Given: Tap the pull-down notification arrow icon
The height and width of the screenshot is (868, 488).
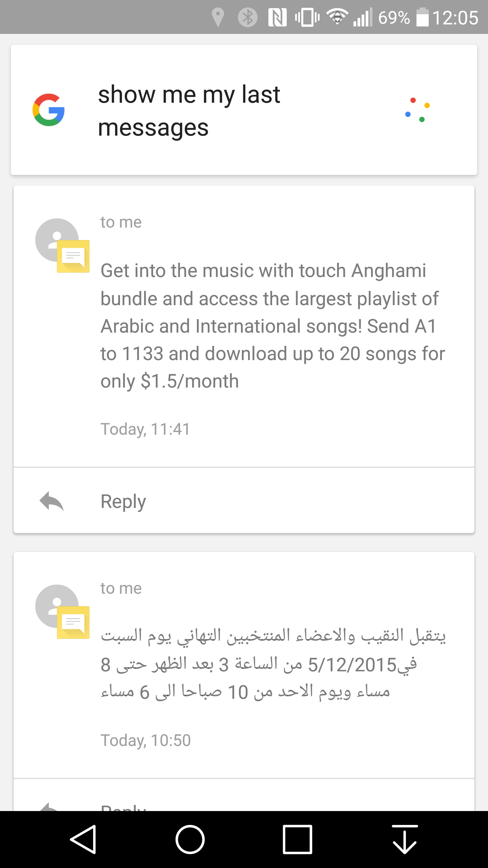Looking at the screenshot, I should point(405,840).
